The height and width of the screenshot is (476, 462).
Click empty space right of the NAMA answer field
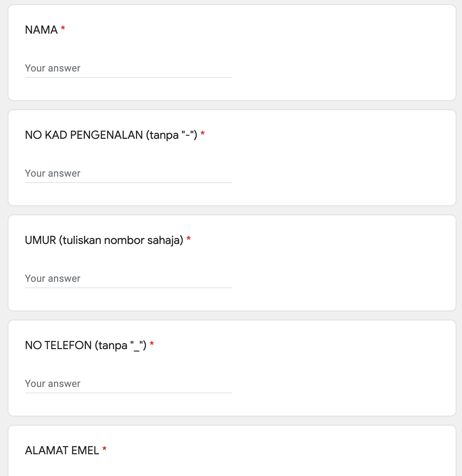[x=333, y=68]
